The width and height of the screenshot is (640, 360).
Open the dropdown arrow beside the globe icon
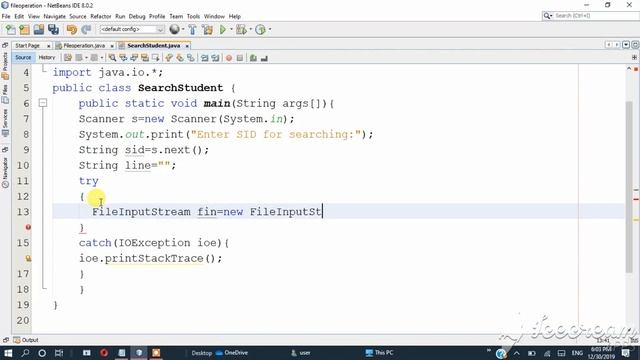183,29
